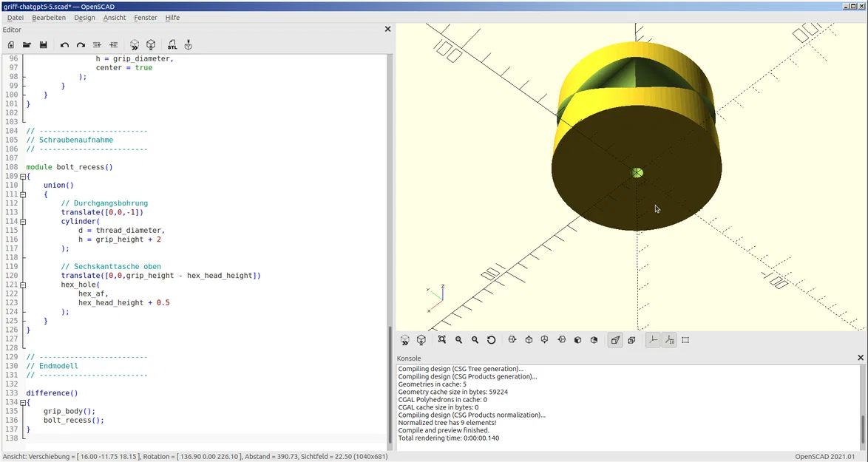Viewport: 868px width, 462px height.
Task: Toggle the Show Edges option
Action: 685,340
